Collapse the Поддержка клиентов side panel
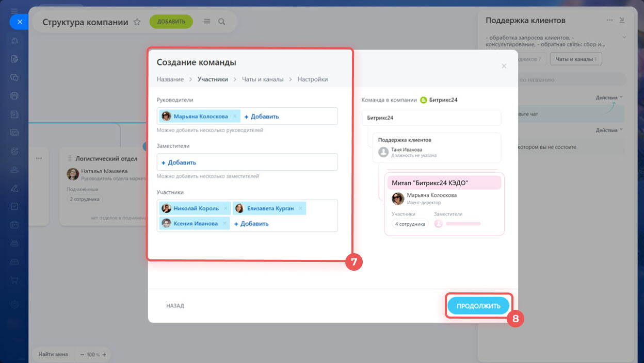Viewport: 644px width, 363px height. click(622, 20)
